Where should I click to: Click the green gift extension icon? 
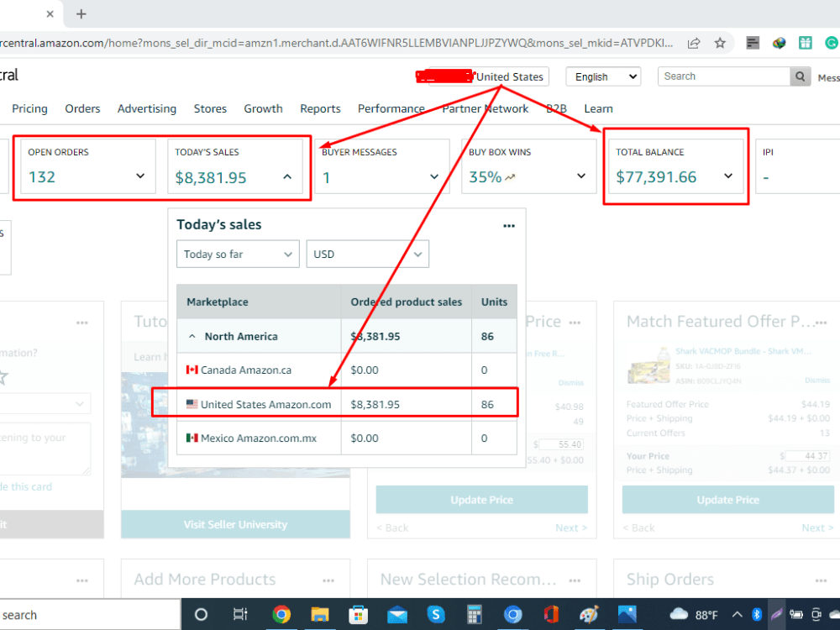click(x=806, y=44)
